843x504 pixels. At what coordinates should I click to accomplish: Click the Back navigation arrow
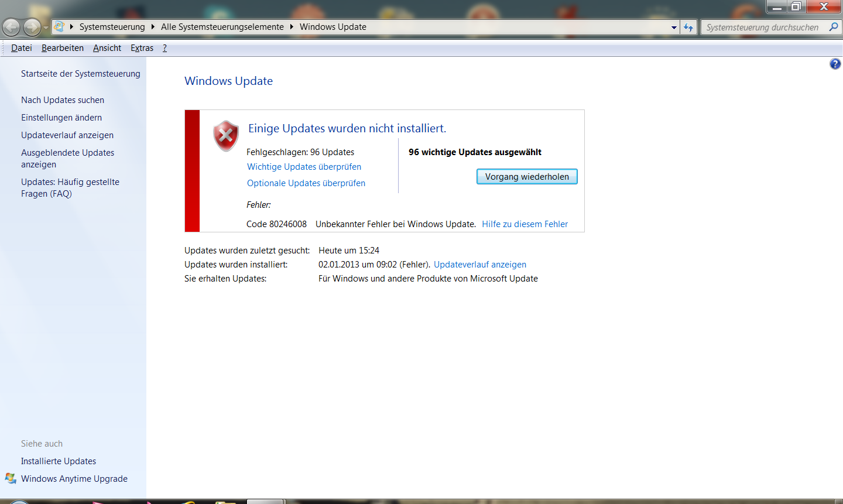(11, 27)
